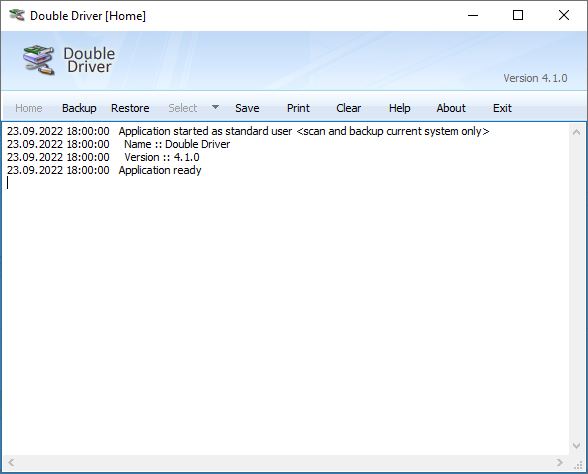Print the log output

coord(298,108)
